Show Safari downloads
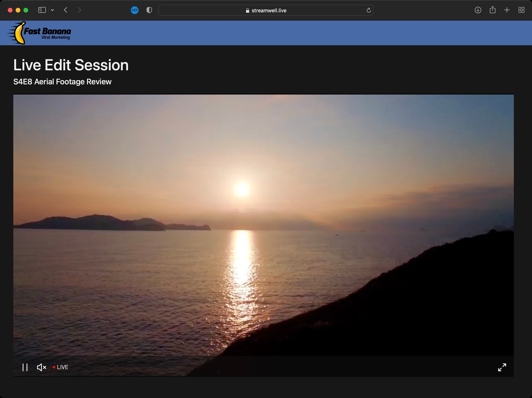This screenshot has height=398, width=532. [478, 10]
